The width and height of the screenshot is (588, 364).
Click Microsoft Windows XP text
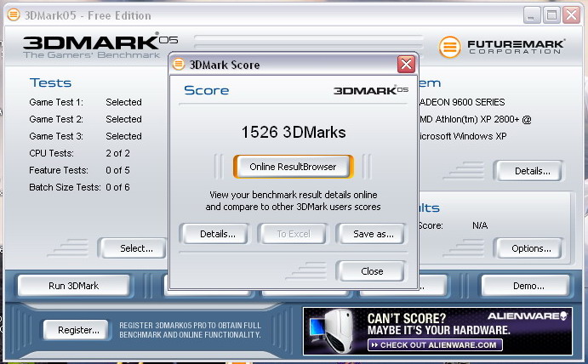463,136
